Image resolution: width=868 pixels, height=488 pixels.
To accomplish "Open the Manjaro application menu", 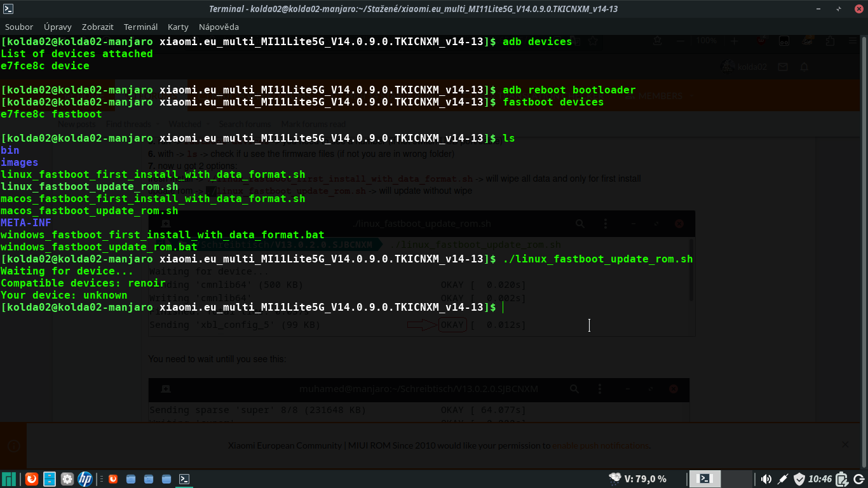I will [9, 479].
